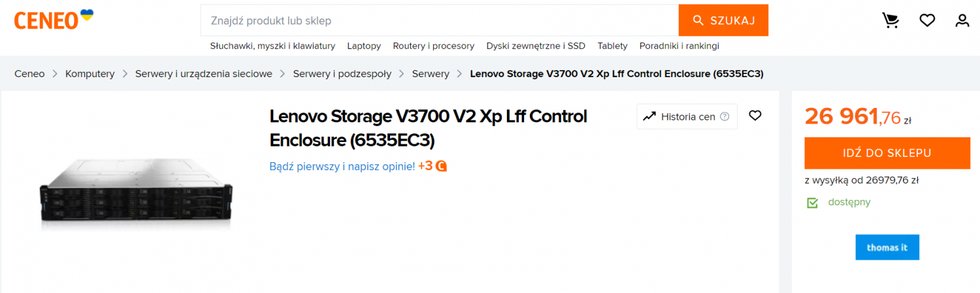The height and width of the screenshot is (293, 980).
Task: Click the SZUKAJ search button
Action: 723,20
